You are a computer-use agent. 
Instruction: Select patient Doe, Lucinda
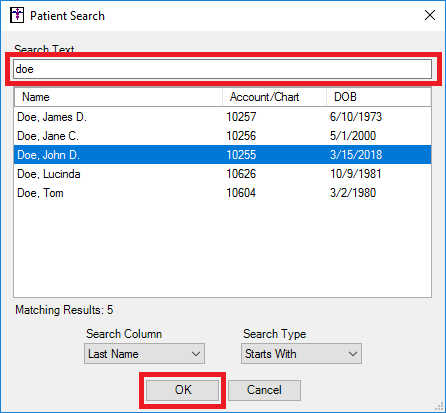(222, 174)
